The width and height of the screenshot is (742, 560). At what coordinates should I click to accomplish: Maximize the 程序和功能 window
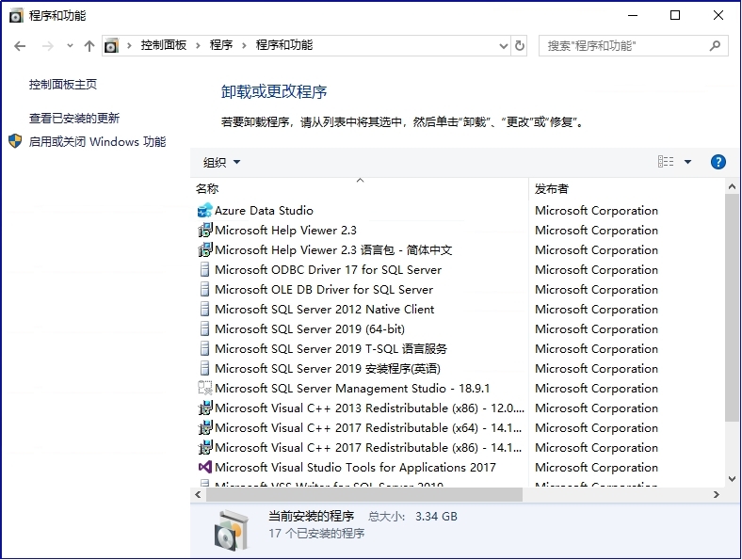(x=675, y=16)
